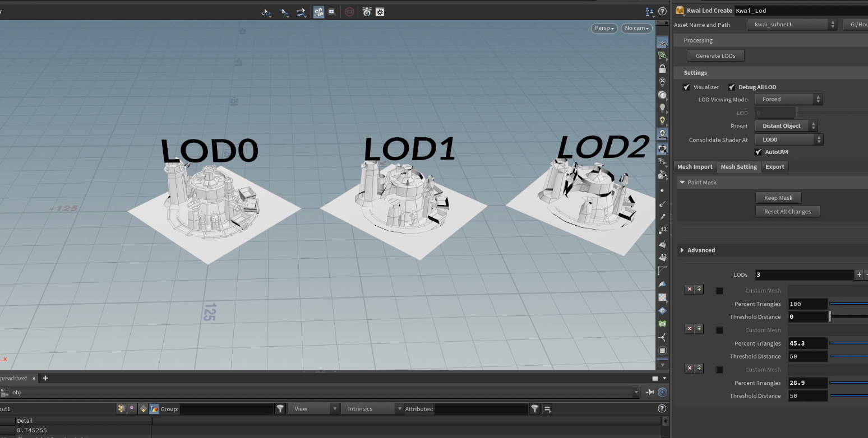
Task: Uncheck the Visualizer option
Action: click(x=686, y=87)
